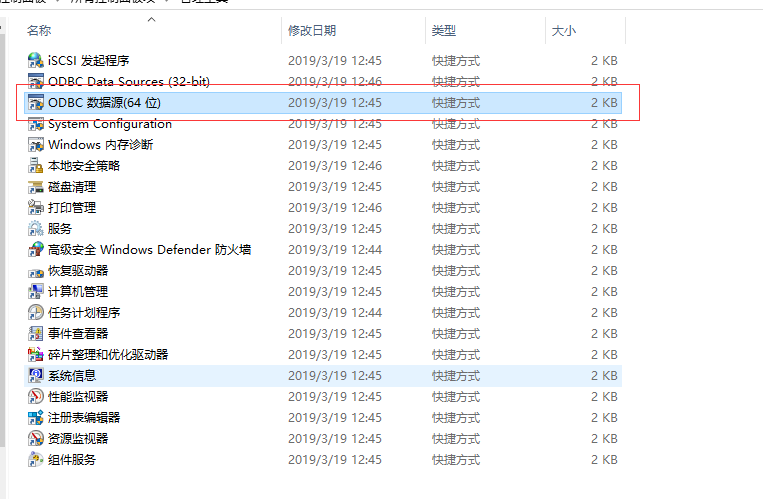
Task: Select the 资源监视器 file name
Action: coord(78,438)
